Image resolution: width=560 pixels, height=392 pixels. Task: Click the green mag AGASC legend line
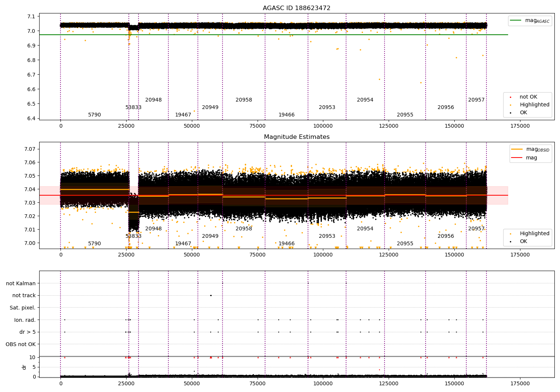[x=516, y=21]
